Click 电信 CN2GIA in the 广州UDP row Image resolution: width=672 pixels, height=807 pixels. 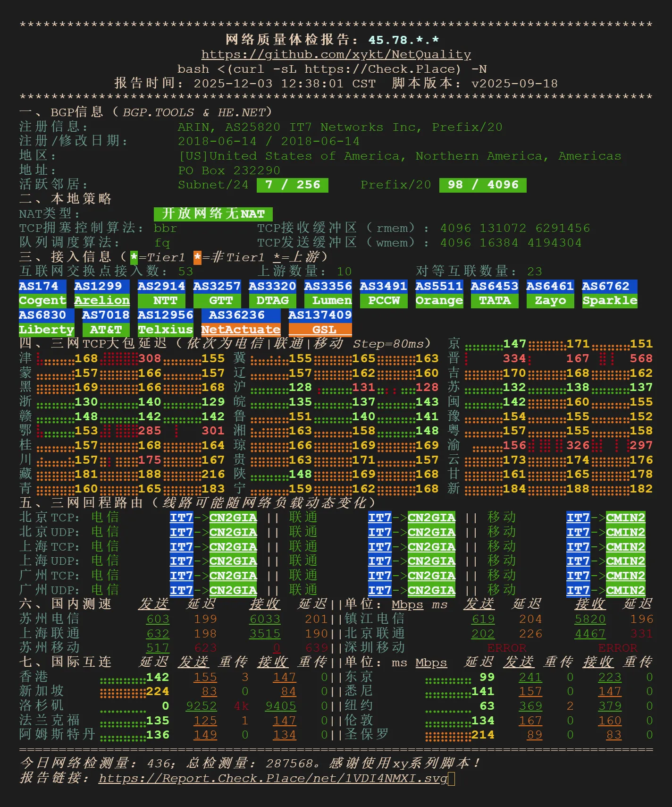pyautogui.click(x=233, y=590)
